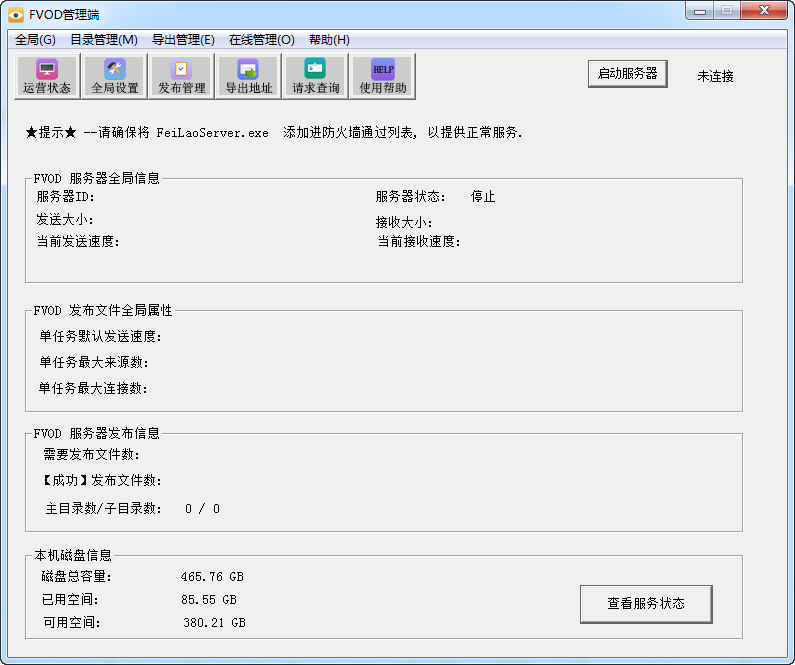This screenshot has width=795, height=665.
Task: Open the 帮助(H) menu
Action: (x=329, y=40)
